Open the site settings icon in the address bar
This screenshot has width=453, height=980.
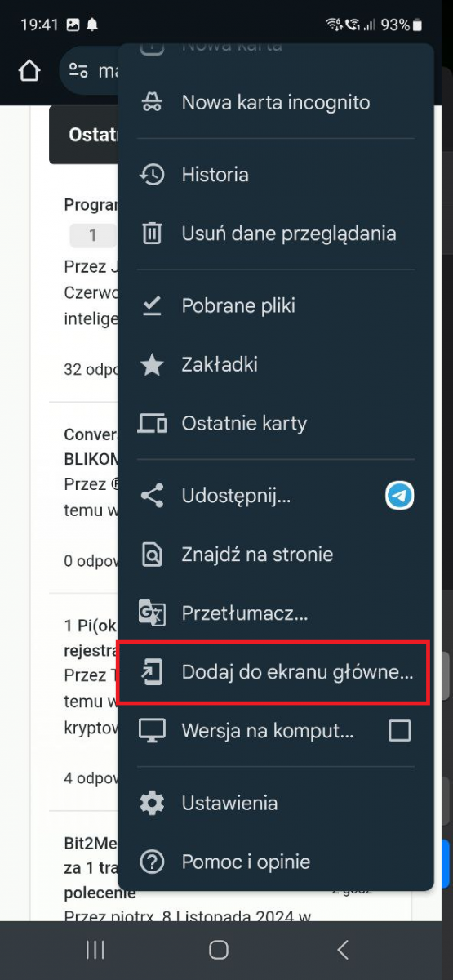tap(78, 71)
